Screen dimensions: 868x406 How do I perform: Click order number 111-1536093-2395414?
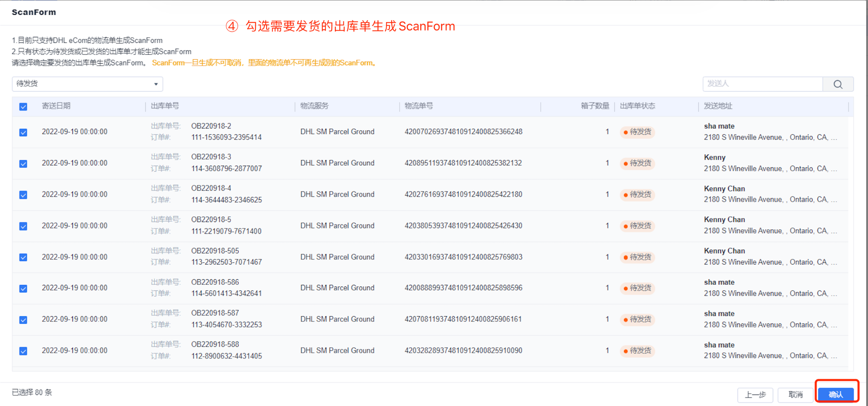click(226, 137)
